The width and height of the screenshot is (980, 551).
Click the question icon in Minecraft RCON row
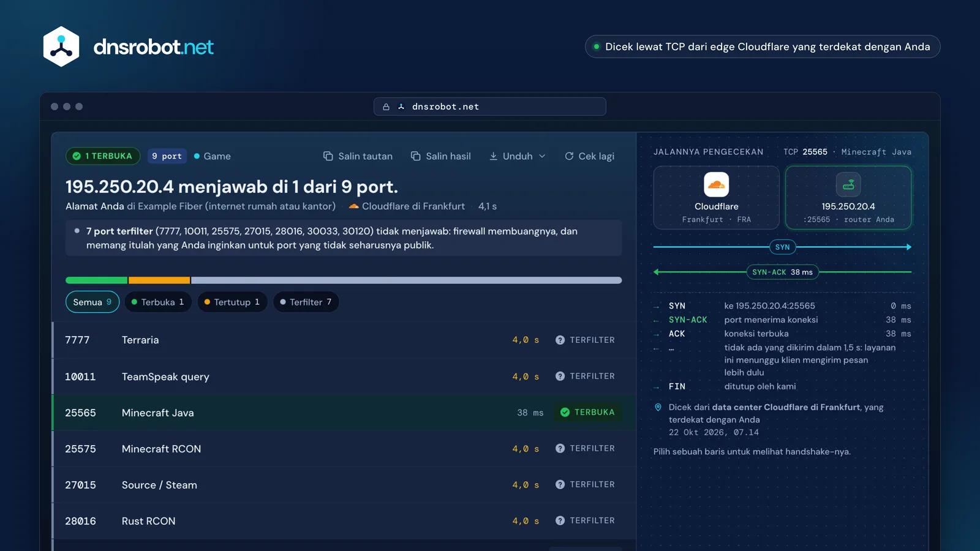tap(560, 448)
